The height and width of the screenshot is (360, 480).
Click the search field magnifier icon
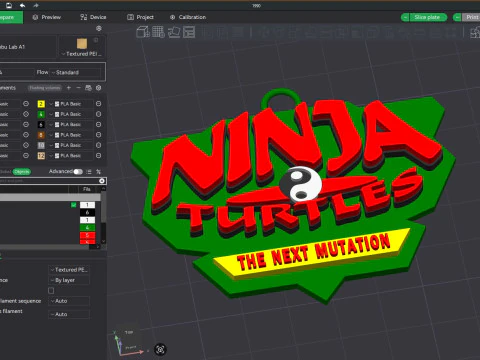click(102, 181)
